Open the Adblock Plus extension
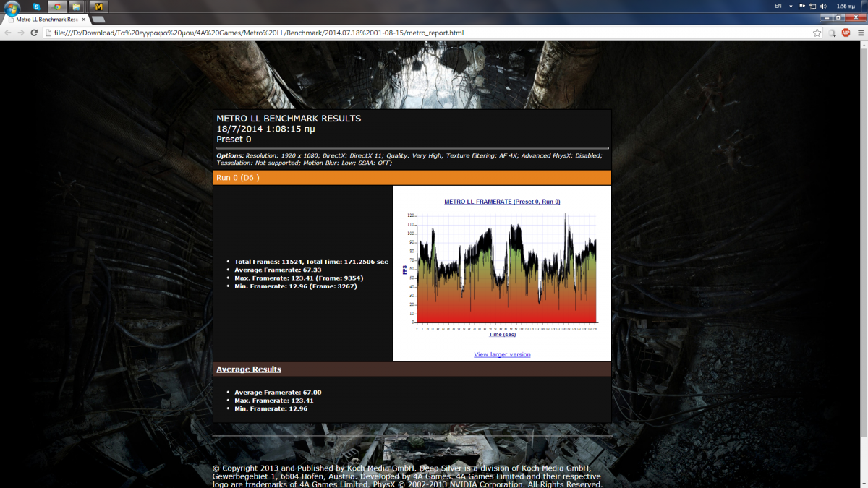The height and width of the screenshot is (488, 868). click(x=846, y=33)
